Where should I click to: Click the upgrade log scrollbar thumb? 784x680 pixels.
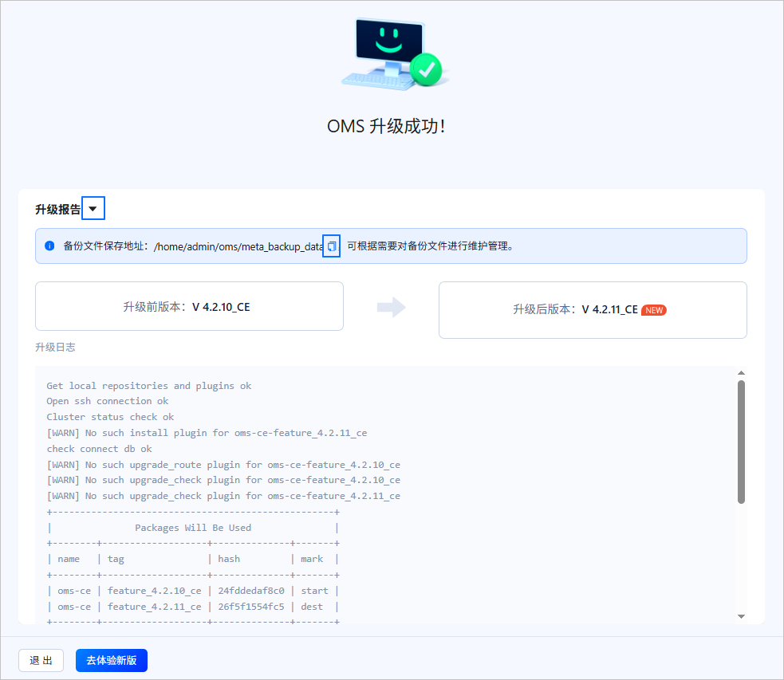click(741, 442)
